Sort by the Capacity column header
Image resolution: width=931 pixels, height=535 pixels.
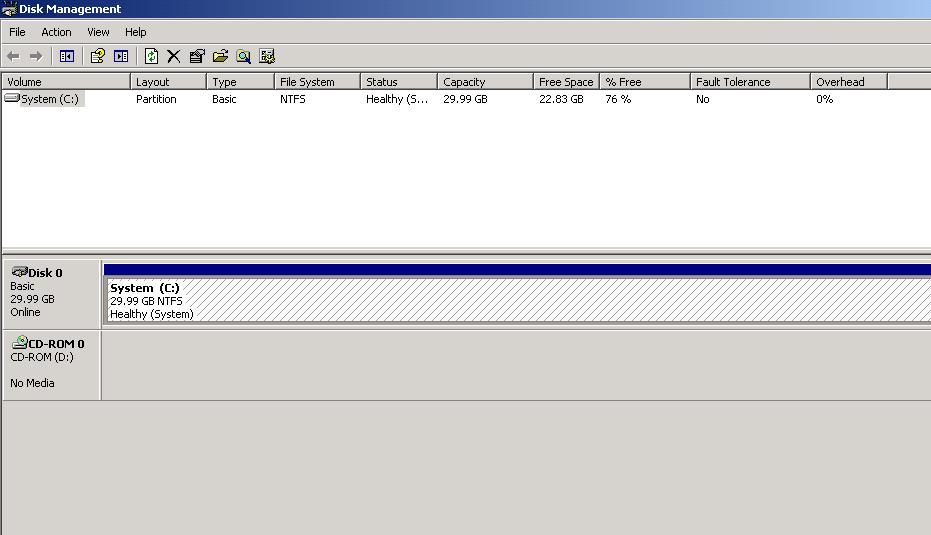[484, 82]
